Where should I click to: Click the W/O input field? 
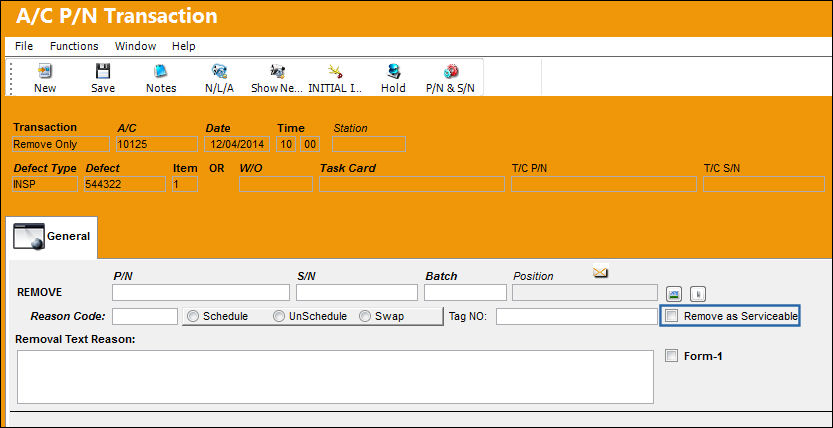click(x=276, y=184)
